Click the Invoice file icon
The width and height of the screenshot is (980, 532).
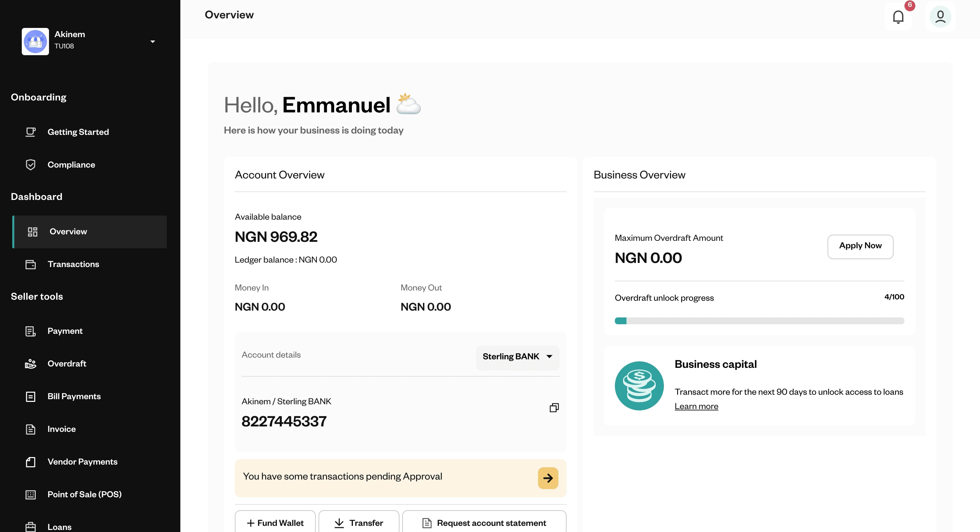[30, 429]
